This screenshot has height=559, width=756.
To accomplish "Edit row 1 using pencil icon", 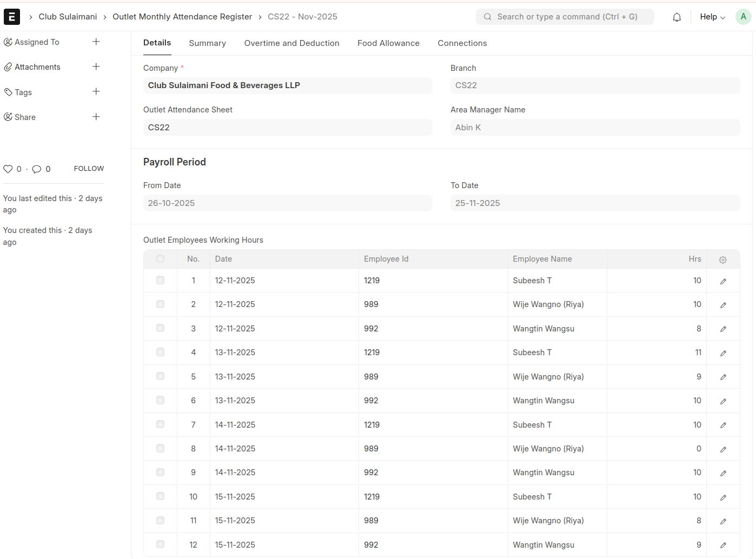I will pos(723,281).
